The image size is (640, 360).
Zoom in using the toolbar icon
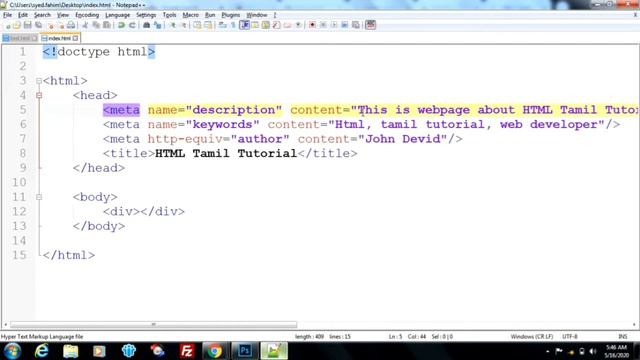coord(173,25)
